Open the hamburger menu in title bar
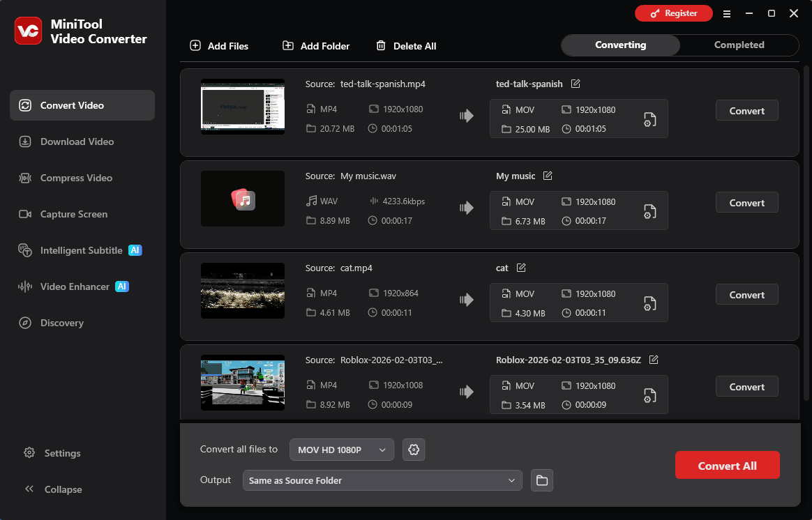This screenshot has height=520, width=812. 727,13
